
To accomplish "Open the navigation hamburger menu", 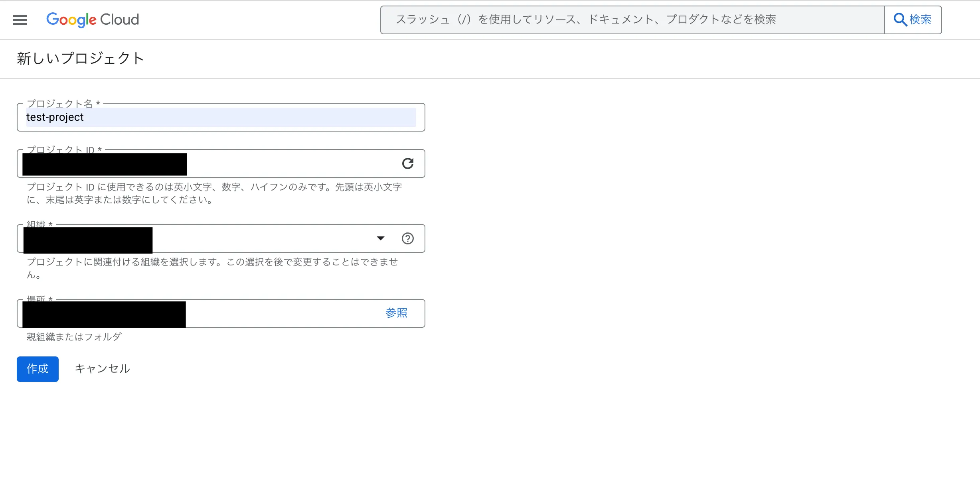I will tap(20, 20).
